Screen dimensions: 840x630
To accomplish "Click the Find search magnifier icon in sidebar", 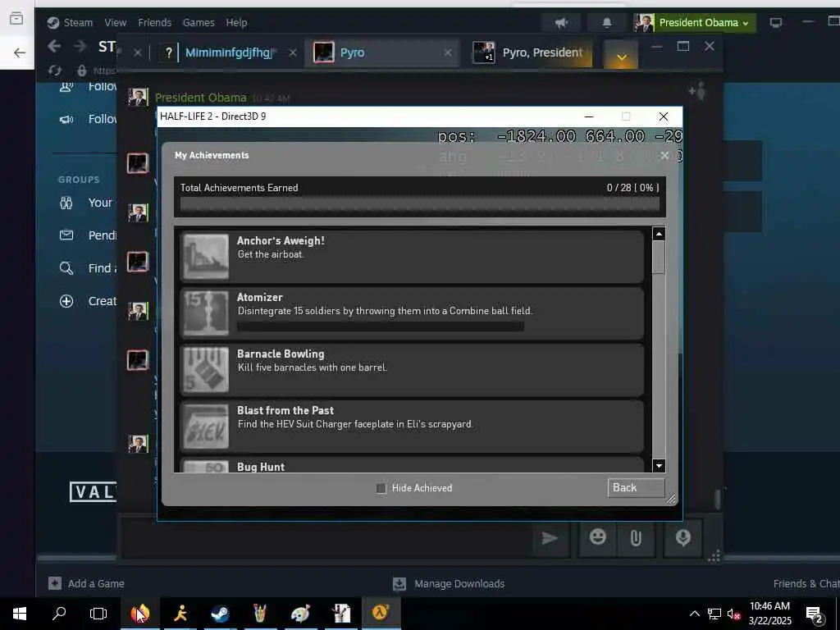I will pos(66,268).
